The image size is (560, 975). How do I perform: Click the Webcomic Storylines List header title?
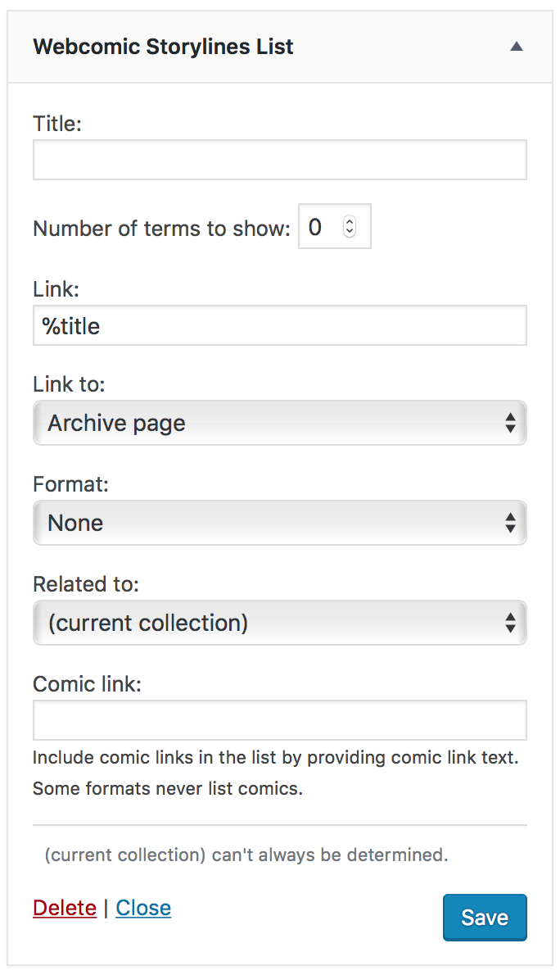pos(163,47)
